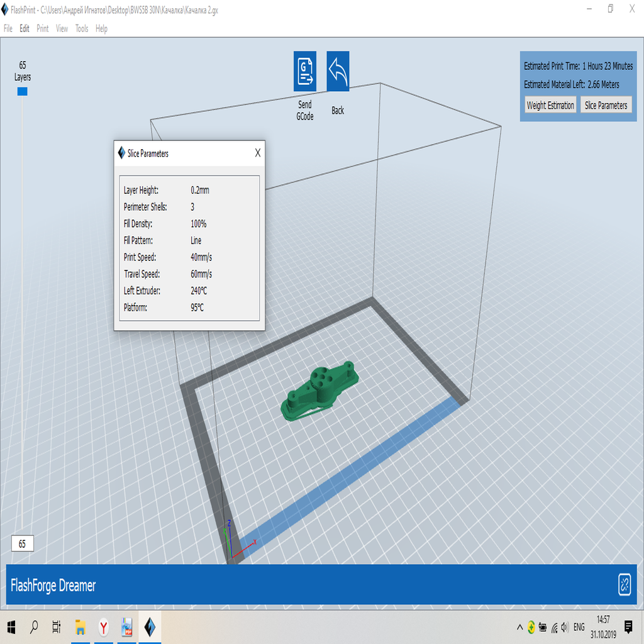Viewport: 644px width, 644px height.
Task: Click the layer slider handle under 65 Layers
Action: 22,91
